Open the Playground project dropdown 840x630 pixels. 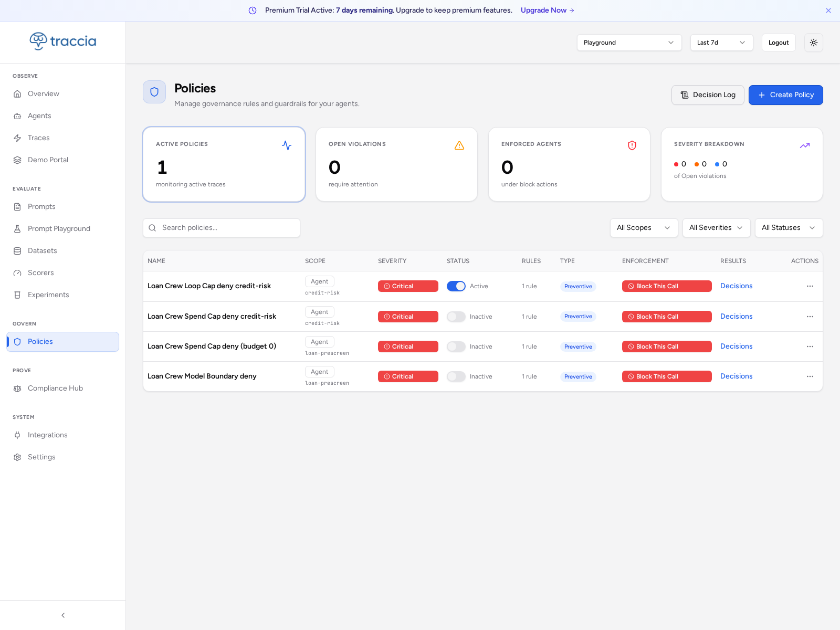[629, 43]
